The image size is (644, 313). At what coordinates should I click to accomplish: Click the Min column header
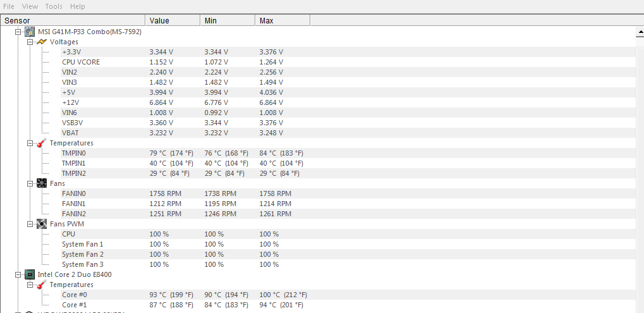(228, 20)
